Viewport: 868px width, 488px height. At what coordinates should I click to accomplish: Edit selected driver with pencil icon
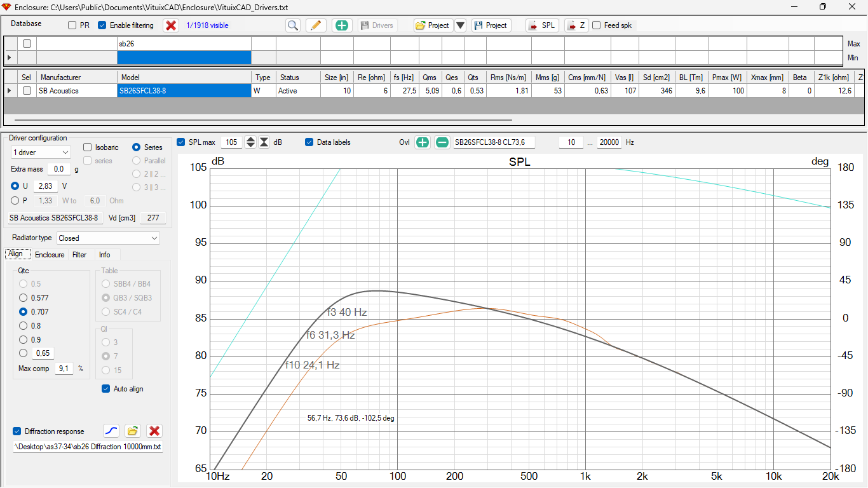coord(316,25)
